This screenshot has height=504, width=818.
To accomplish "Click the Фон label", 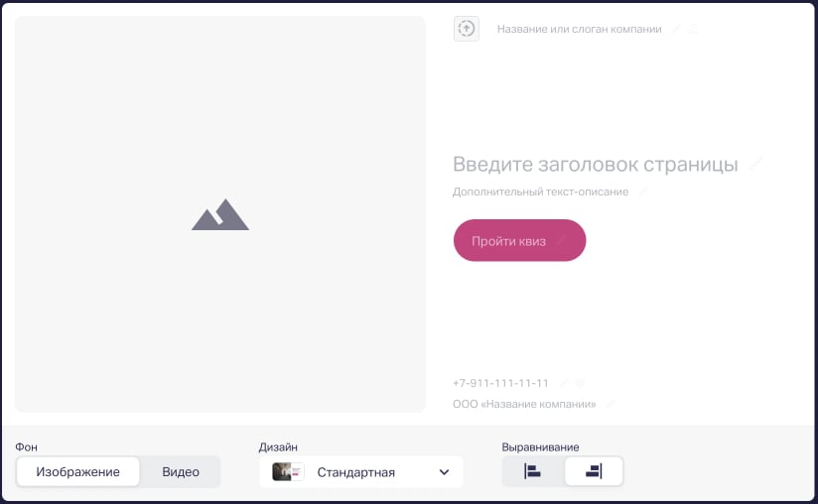I will tap(26, 447).
